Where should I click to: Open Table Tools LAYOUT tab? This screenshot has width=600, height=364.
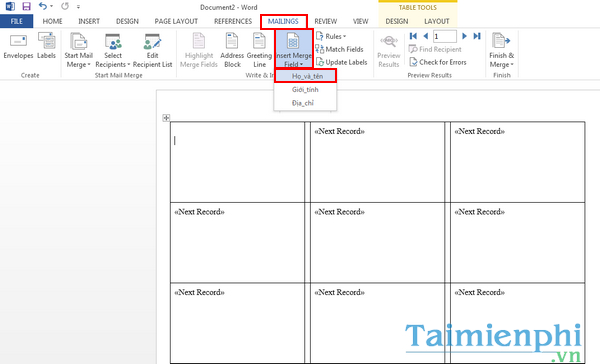pos(437,21)
